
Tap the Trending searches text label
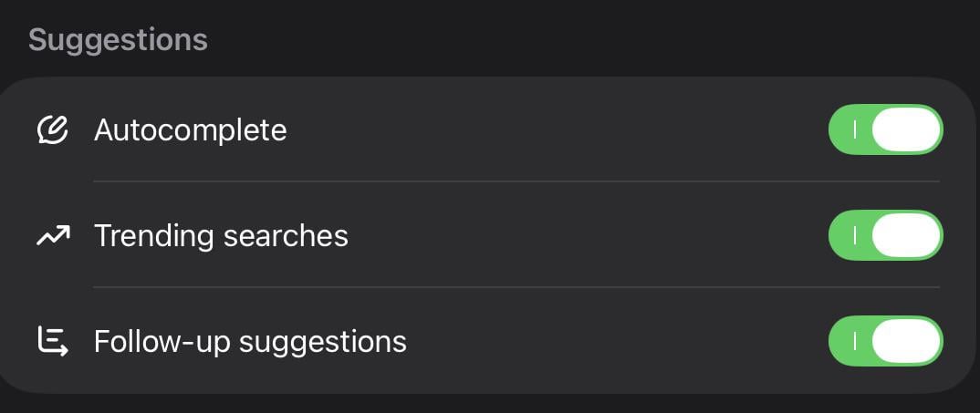(x=221, y=236)
